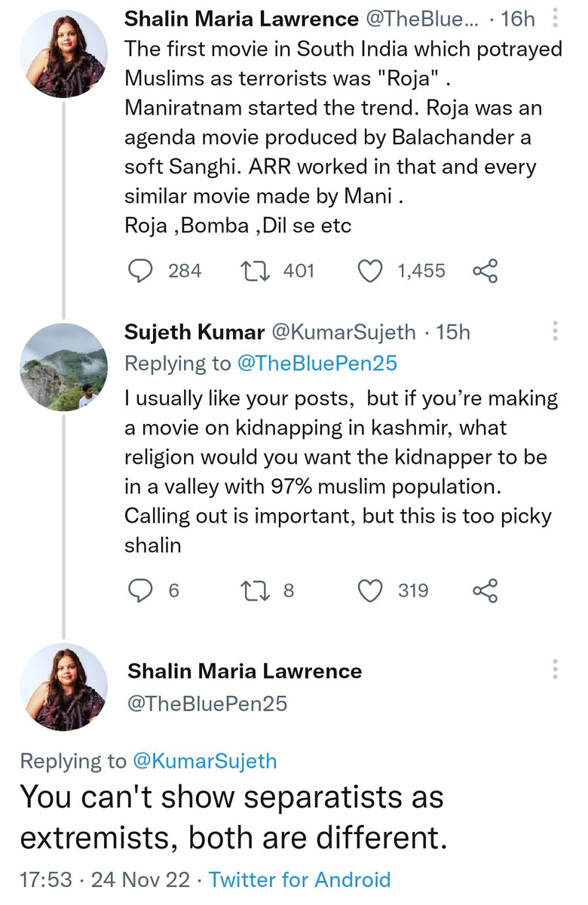This screenshot has width=588, height=905.
Task: Retweet the post with 401 retweets
Action: [255, 271]
